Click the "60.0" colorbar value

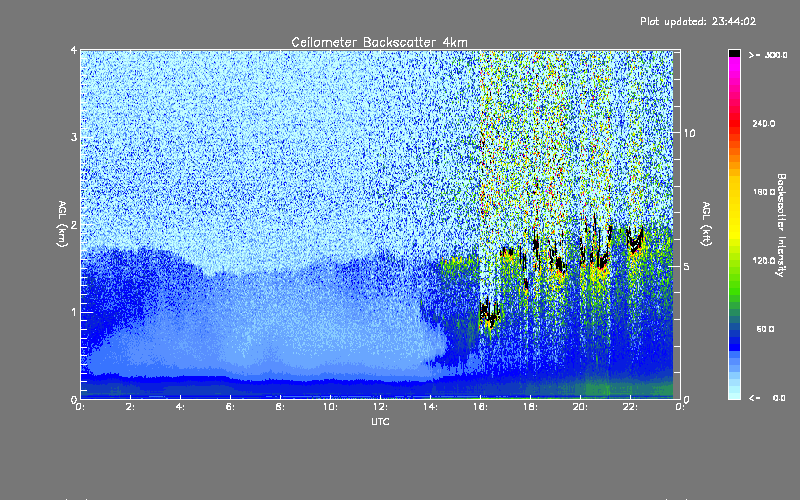click(765, 329)
